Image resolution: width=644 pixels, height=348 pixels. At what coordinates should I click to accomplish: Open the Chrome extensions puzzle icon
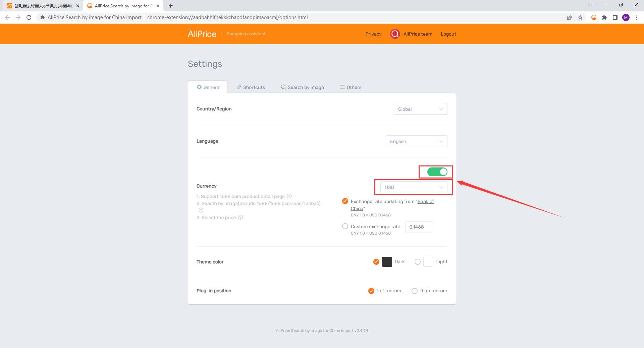click(604, 17)
